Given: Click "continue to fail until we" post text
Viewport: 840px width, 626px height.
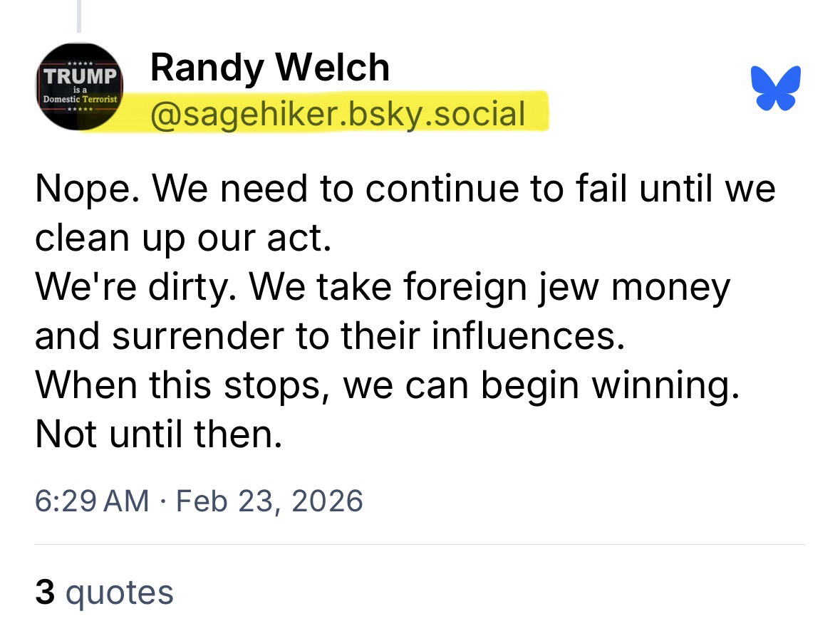Looking at the screenshot, I should click(571, 189).
